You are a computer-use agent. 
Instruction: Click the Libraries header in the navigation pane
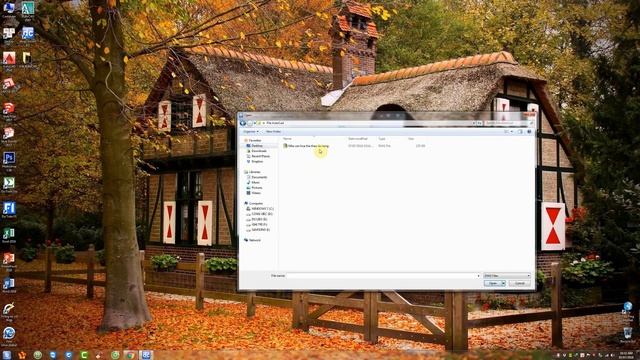pos(254,172)
